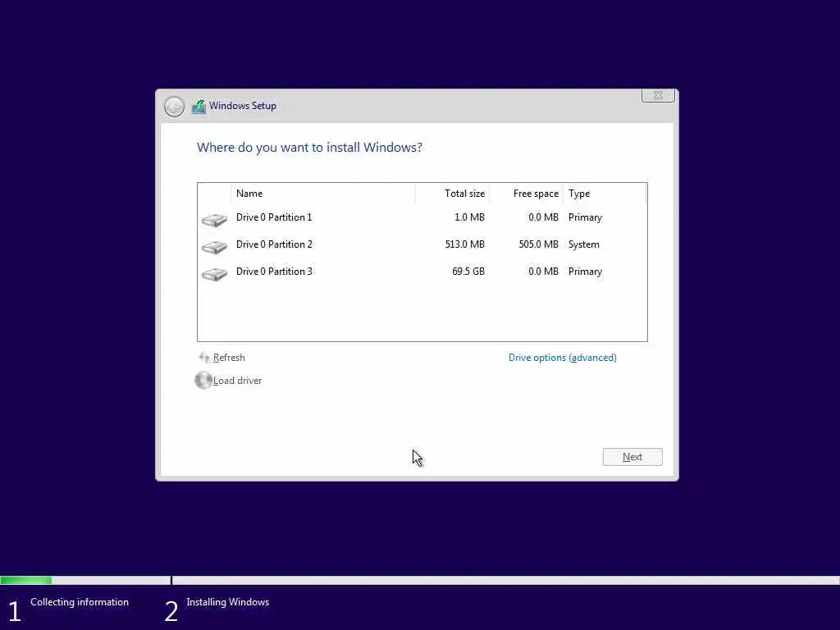Screen dimensions: 840x630
Task: Click the 1.0 MB total size cell
Action: tap(469, 217)
